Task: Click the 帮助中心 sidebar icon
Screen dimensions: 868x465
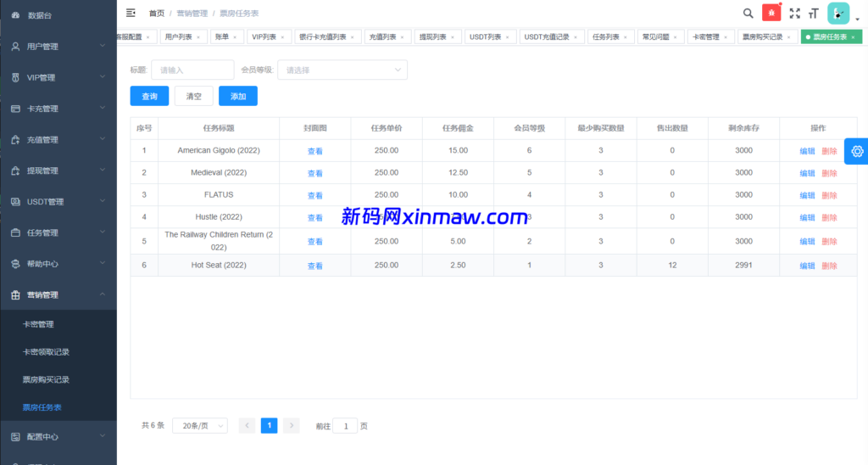Action: (15, 264)
